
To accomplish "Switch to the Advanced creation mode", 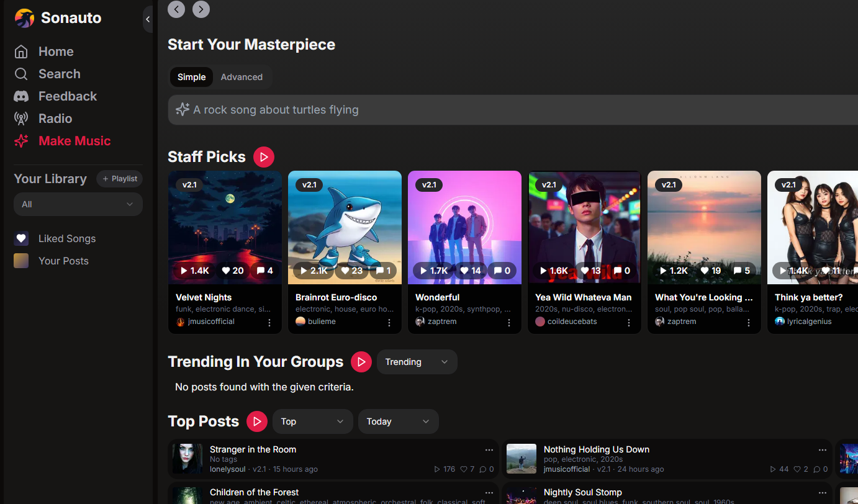I will point(242,77).
